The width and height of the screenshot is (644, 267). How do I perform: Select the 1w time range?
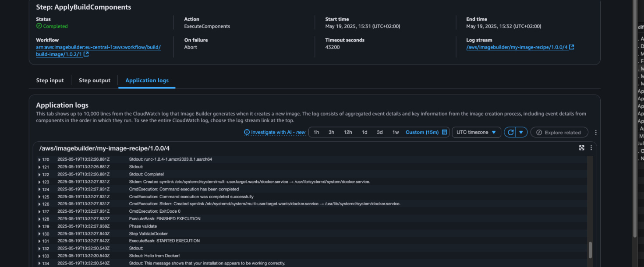395,132
